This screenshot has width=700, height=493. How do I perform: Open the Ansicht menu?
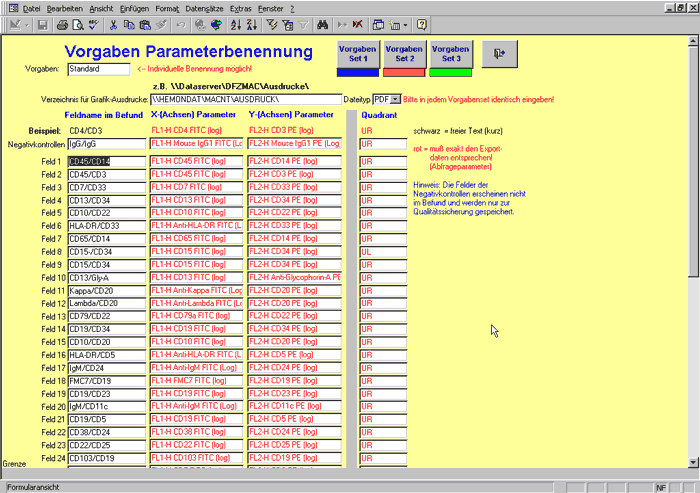(x=101, y=8)
